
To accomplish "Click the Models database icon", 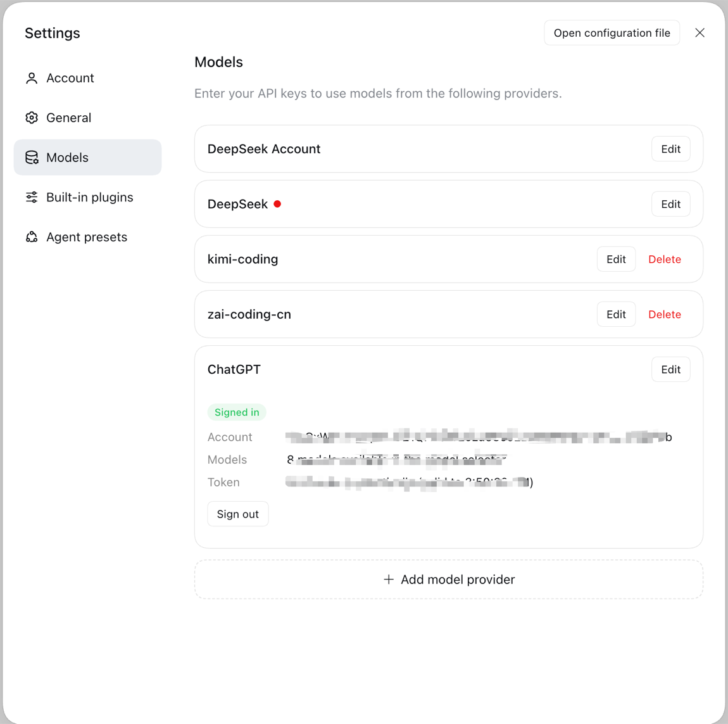I will 32,158.
